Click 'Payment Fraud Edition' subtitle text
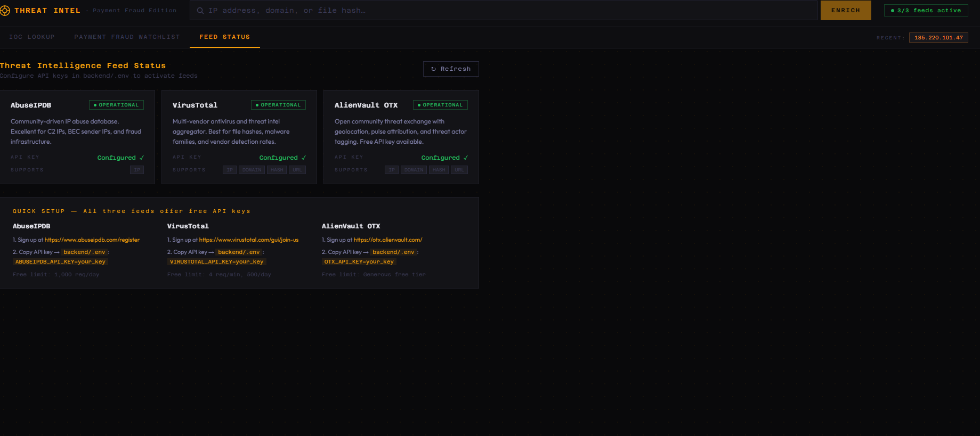 click(x=134, y=11)
